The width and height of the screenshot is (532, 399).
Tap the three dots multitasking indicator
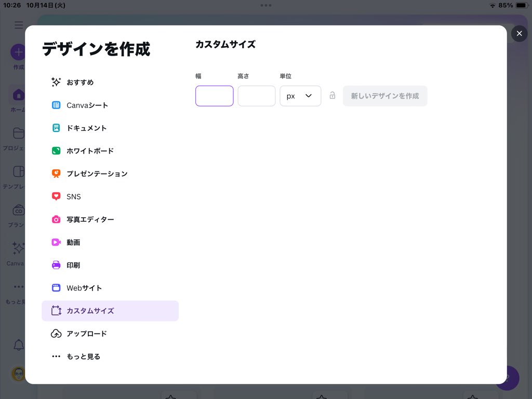[266, 5]
